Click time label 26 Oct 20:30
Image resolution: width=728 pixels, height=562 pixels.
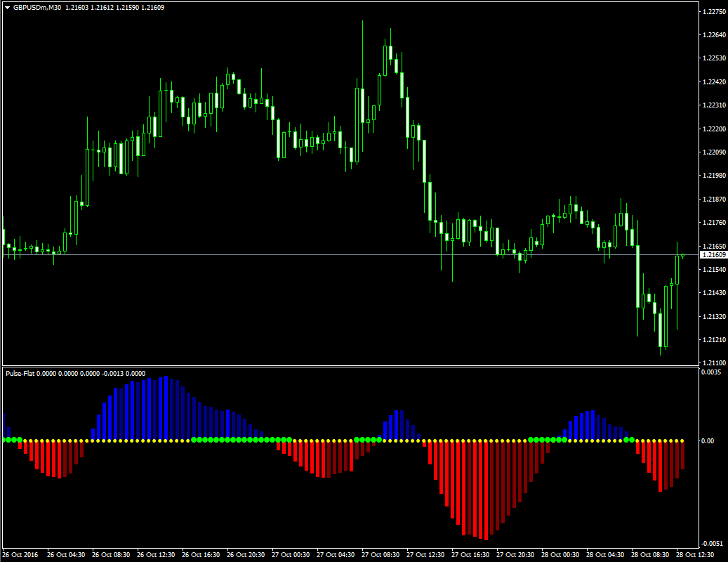pos(246,554)
